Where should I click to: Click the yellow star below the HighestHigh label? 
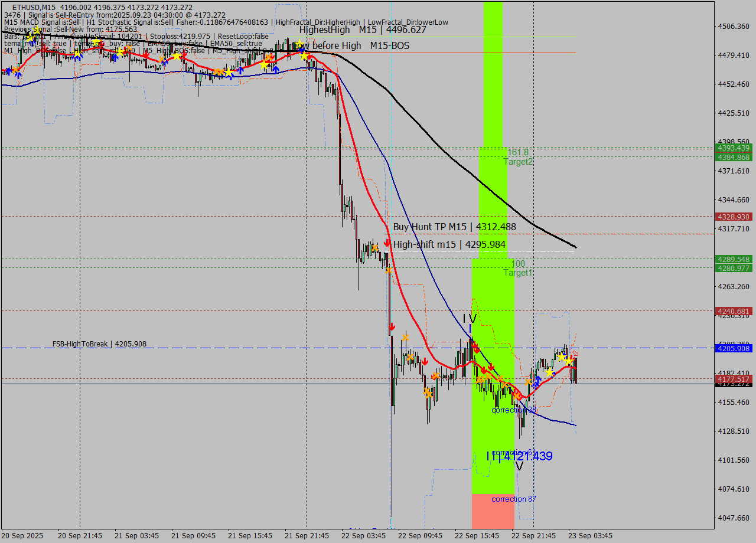point(299,44)
